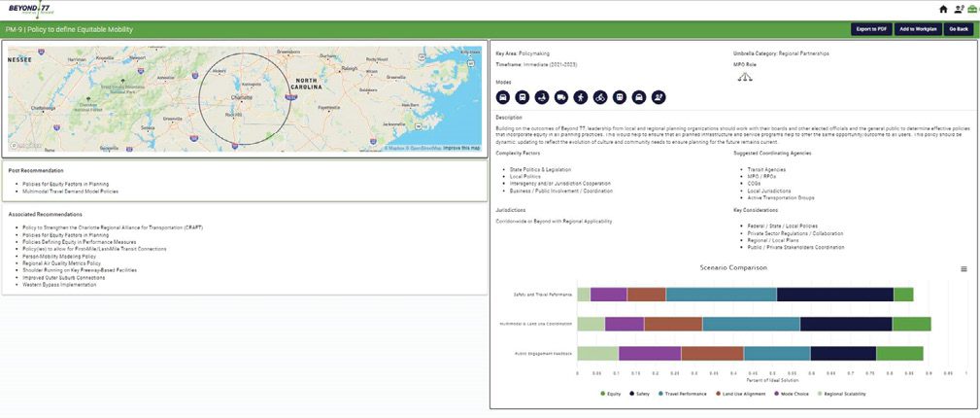Click the Improve this map link
Viewport: 980px width, 418px height.
[x=461, y=148]
